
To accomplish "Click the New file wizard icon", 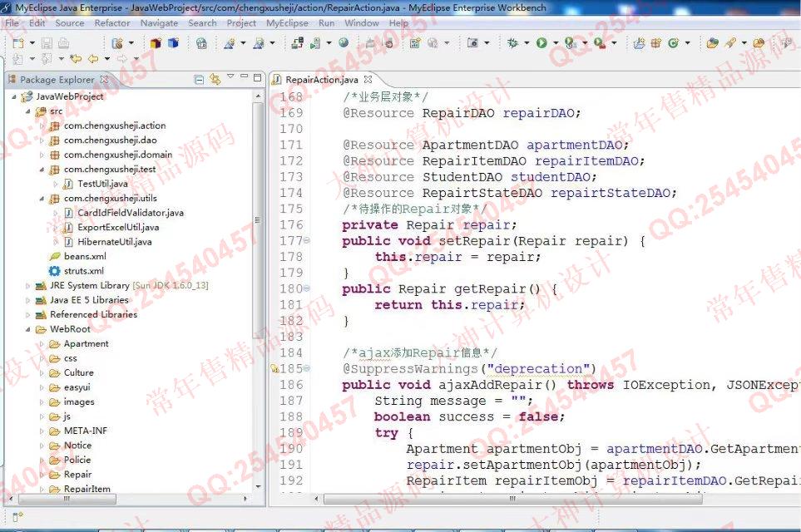I will pos(18,43).
